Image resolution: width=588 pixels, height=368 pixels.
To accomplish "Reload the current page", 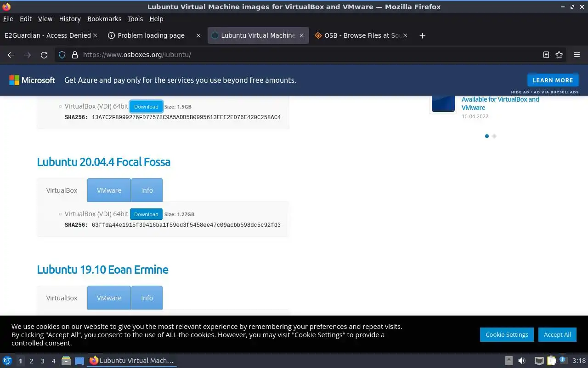I will pyautogui.click(x=44, y=55).
